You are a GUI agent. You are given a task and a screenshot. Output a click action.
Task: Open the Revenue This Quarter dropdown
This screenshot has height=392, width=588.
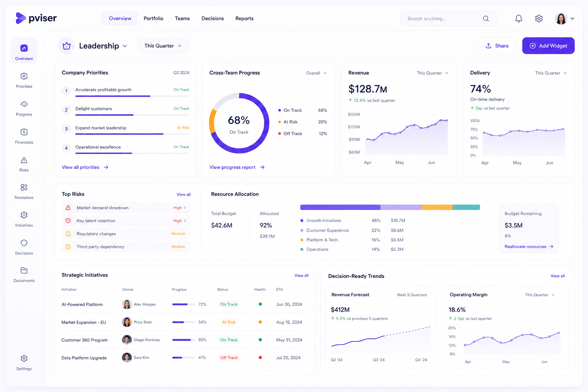click(433, 73)
